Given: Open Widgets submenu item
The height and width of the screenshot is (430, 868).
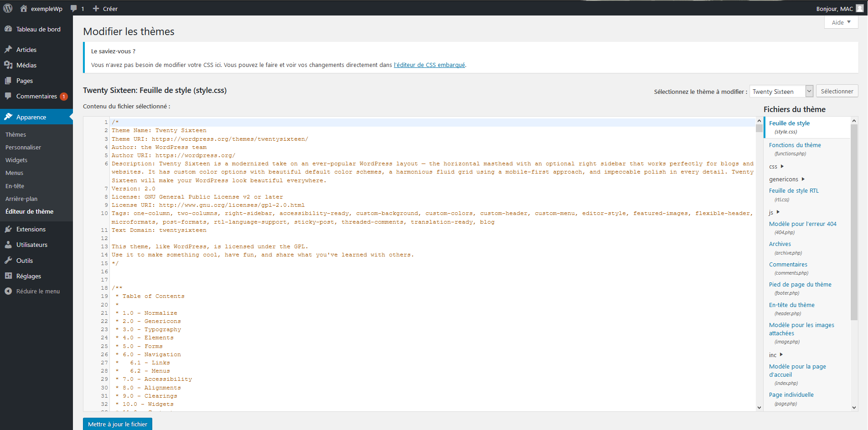Looking at the screenshot, I should pyautogui.click(x=16, y=160).
